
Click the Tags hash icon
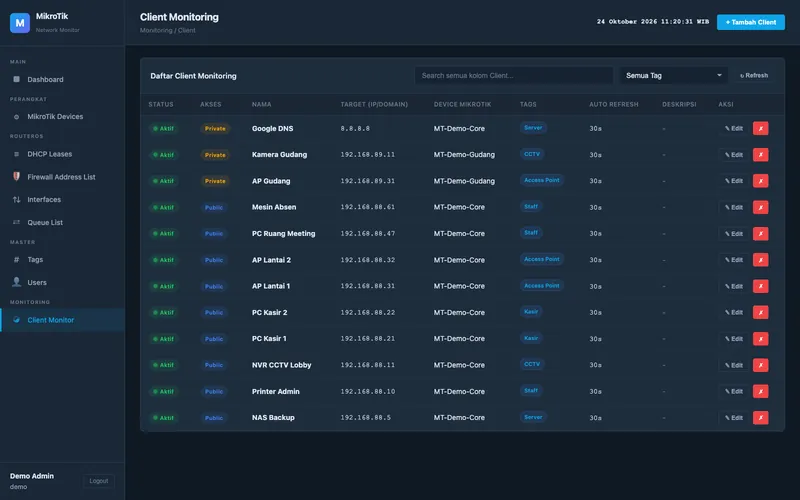click(x=16, y=259)
